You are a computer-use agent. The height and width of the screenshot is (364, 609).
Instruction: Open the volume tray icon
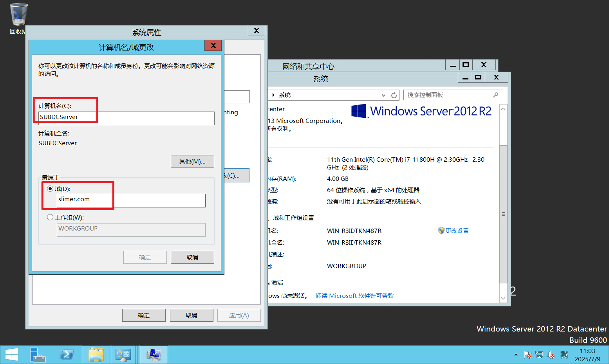[551, 355]
